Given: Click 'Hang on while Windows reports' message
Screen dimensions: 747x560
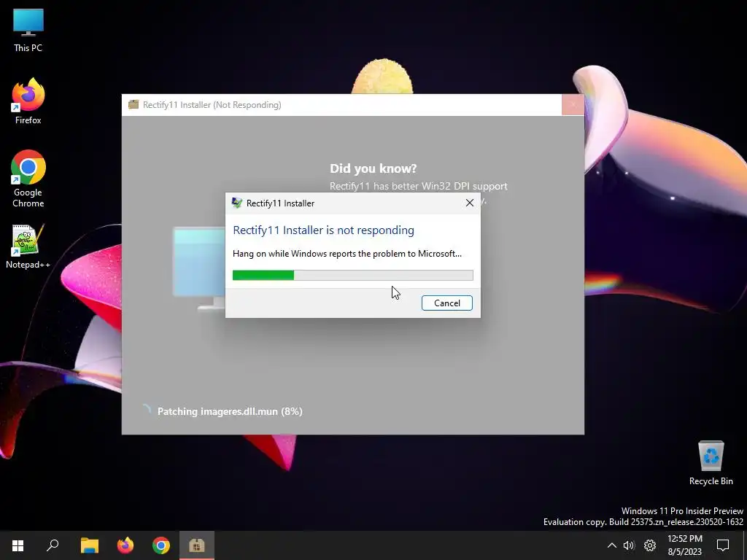Looking at the screenshot, I should [x=347, y=254].
